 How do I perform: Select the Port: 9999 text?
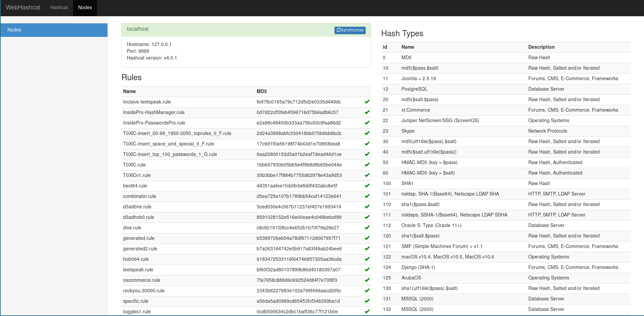(x=138, y=51)
